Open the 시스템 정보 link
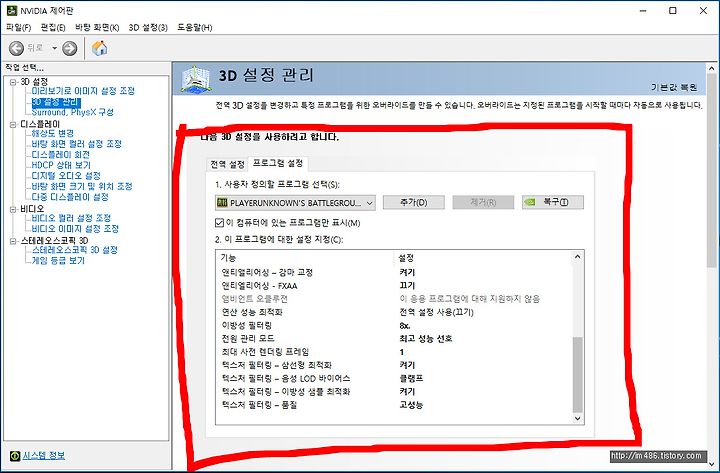Viewport: 720px width, 473px height. [x=44, y=456]
